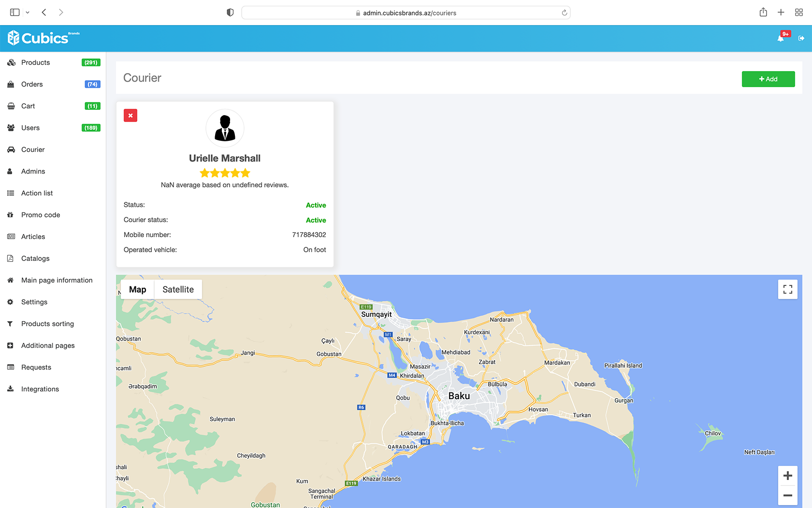Click Safari share icon
The image size is (812, 508).
point(763,13)
